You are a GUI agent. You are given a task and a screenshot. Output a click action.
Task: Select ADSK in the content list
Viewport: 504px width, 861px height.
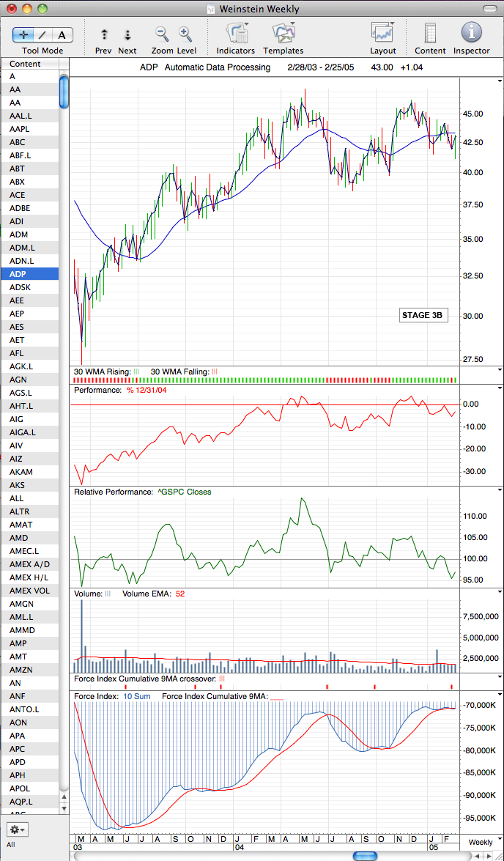click(x=29, y=287)
